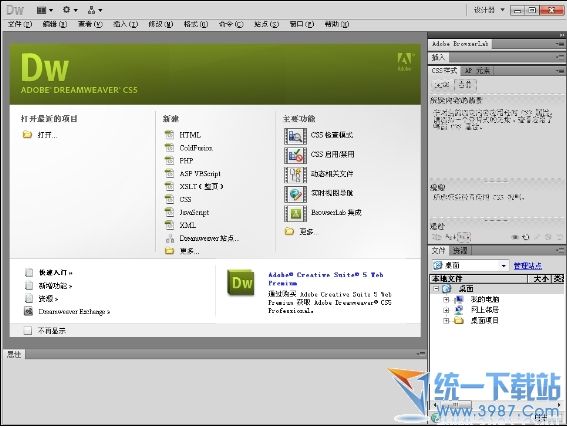
Task: Open the Extend Dreamweaver dropdown arrow
Action: pos(76,10)
